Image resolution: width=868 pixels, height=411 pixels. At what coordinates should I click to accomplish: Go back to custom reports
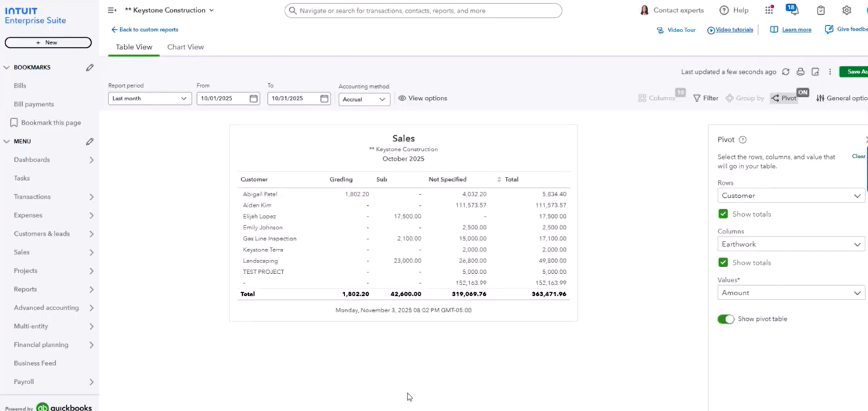pyautogui.click(x=145, y=30)
